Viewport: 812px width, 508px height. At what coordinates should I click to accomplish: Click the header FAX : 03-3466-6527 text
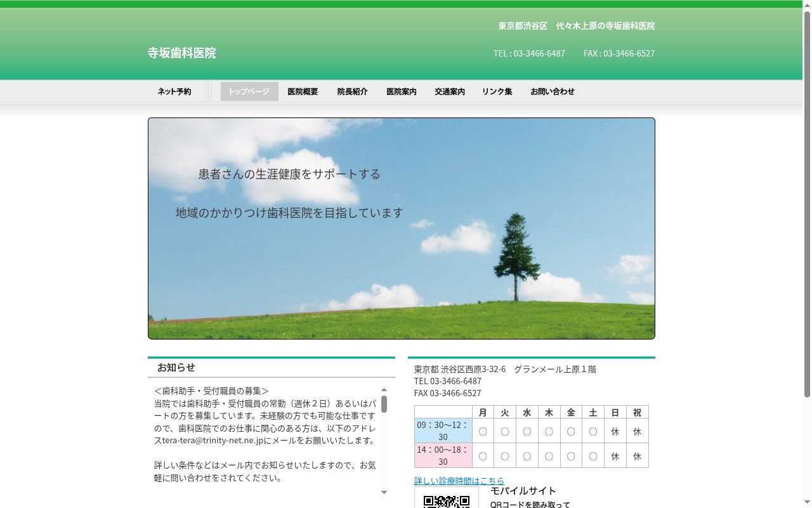[619, 53]
